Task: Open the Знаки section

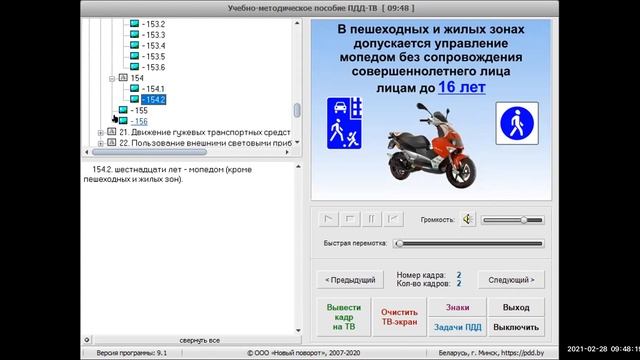Action: pos(457,307)
